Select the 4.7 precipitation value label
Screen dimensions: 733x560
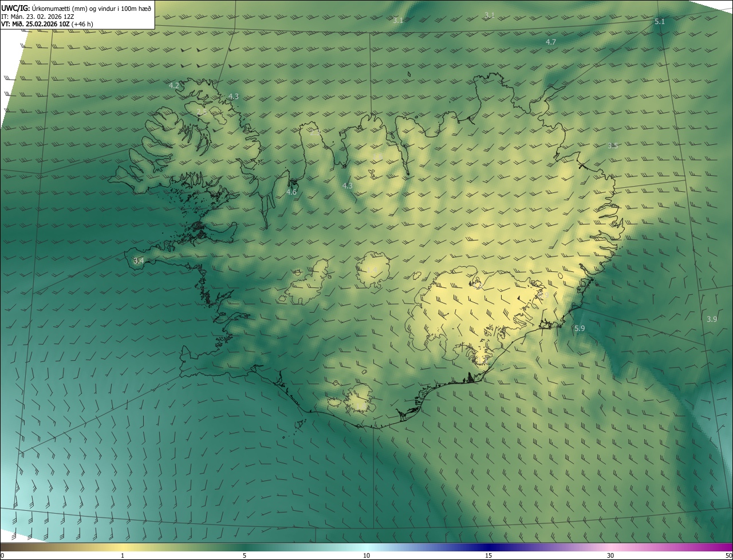click(x=551, y=42)
